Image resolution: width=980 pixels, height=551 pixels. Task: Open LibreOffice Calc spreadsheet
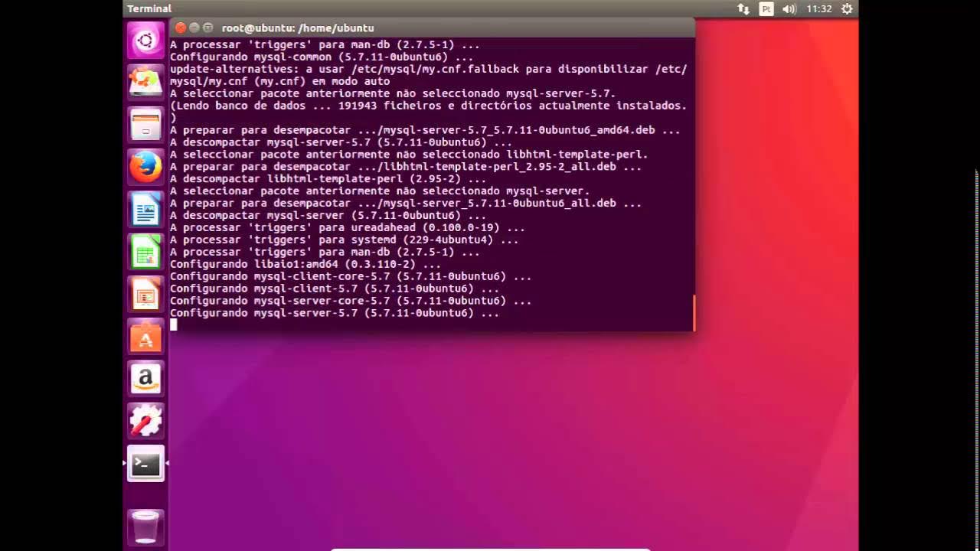pos(145,251)
